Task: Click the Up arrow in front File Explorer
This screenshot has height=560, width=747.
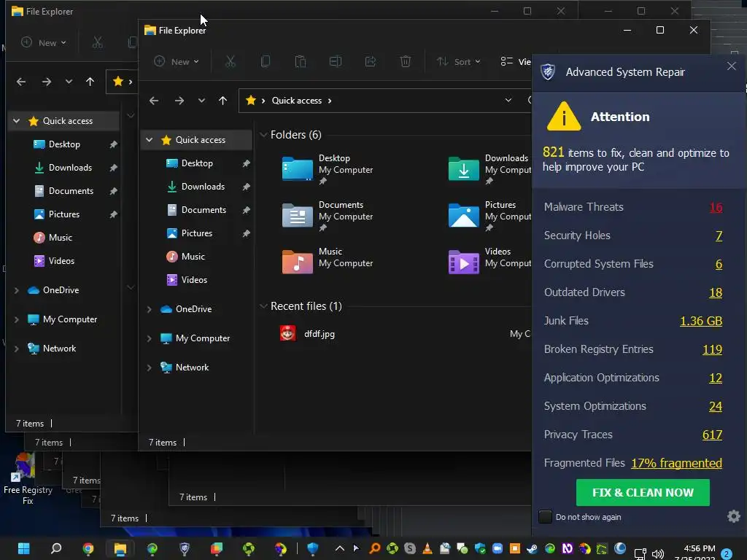Action: [222, 101]
